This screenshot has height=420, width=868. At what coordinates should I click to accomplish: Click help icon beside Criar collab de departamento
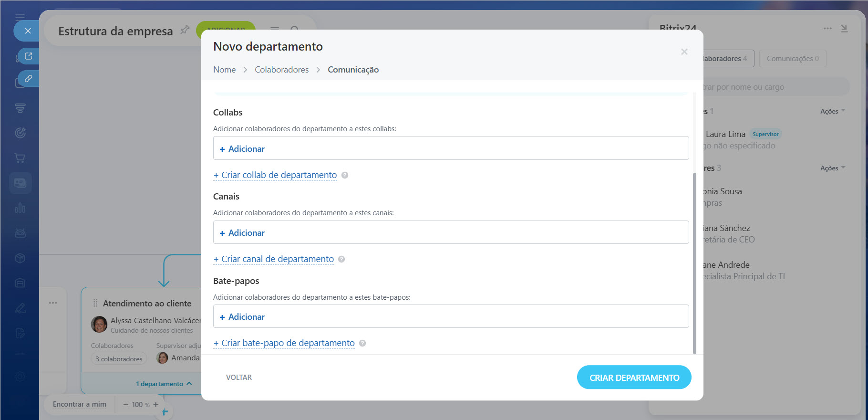click(345, 175)
